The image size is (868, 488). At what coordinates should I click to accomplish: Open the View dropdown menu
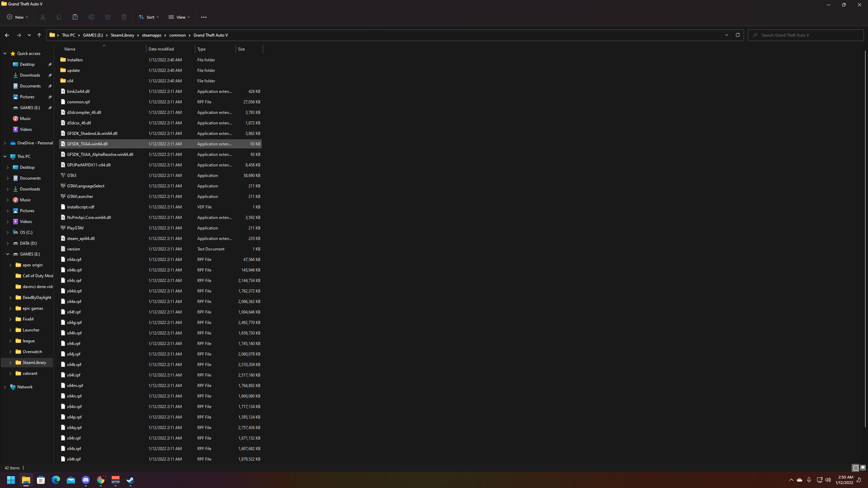(x=179, y=17)
